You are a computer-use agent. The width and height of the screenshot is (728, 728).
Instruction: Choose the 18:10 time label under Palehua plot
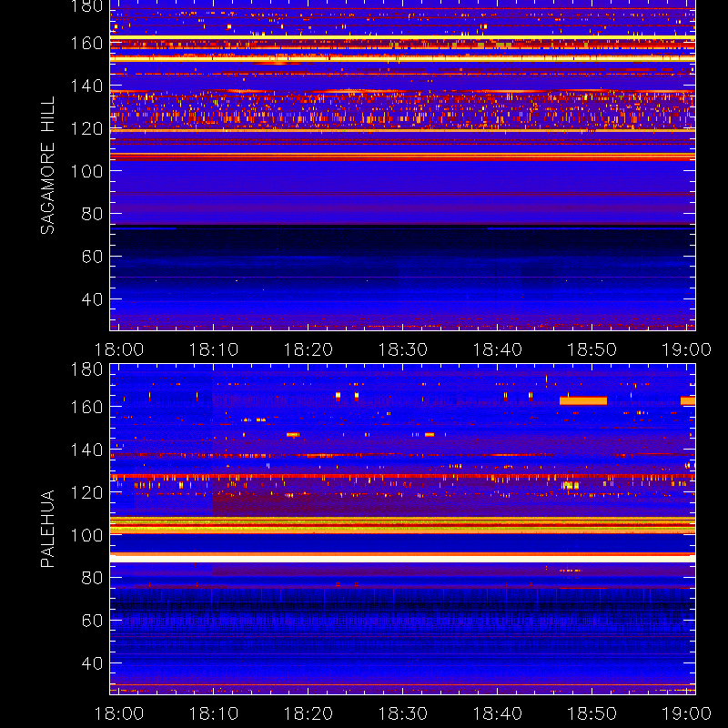pyautogui.click(x=214, y=713)
